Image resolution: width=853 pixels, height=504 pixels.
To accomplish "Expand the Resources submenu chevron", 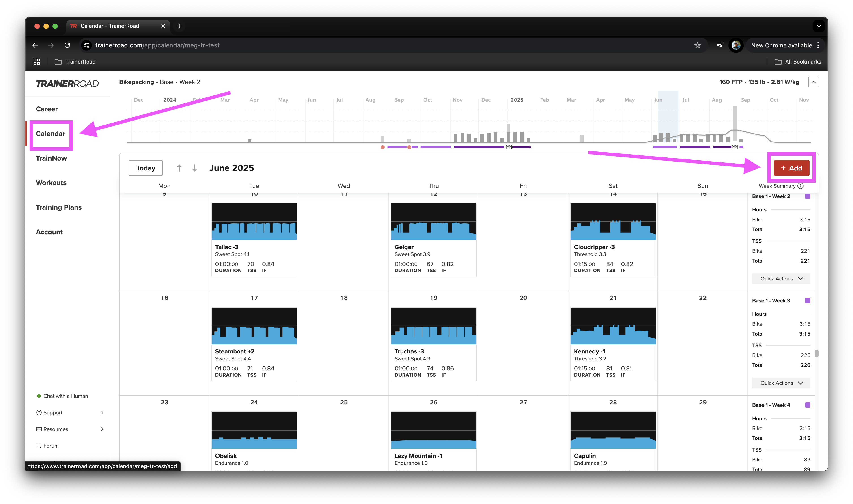I will [x=102, y=429].
